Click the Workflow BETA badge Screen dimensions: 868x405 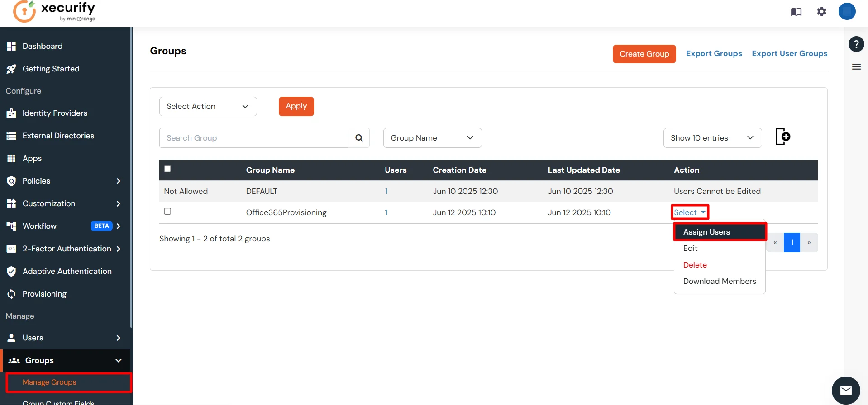[101, 226]
